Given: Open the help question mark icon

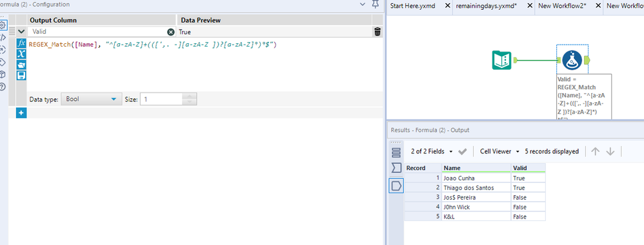Looking at the screenshot, I should (x=3, y=87).
